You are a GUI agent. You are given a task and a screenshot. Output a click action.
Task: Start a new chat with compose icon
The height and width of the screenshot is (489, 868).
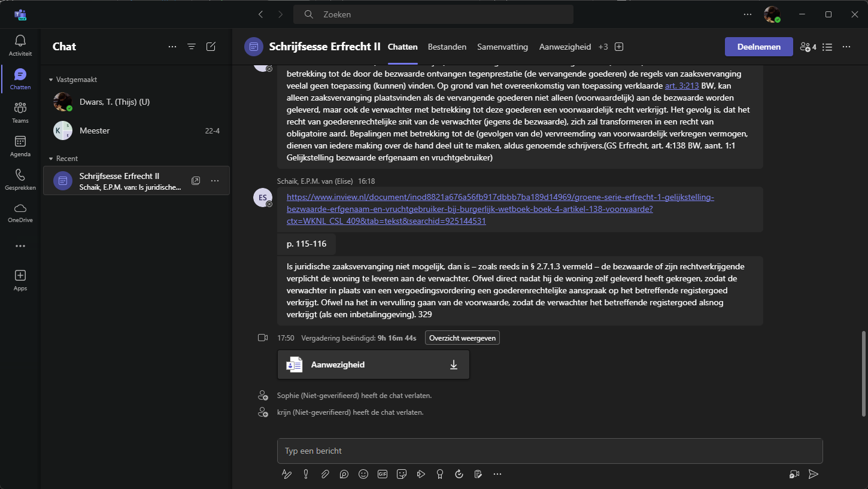click(x=211, y=47)
